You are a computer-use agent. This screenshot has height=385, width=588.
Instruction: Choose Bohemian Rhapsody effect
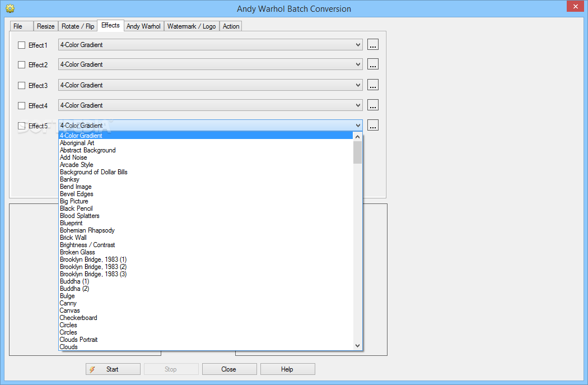[206, 230]
